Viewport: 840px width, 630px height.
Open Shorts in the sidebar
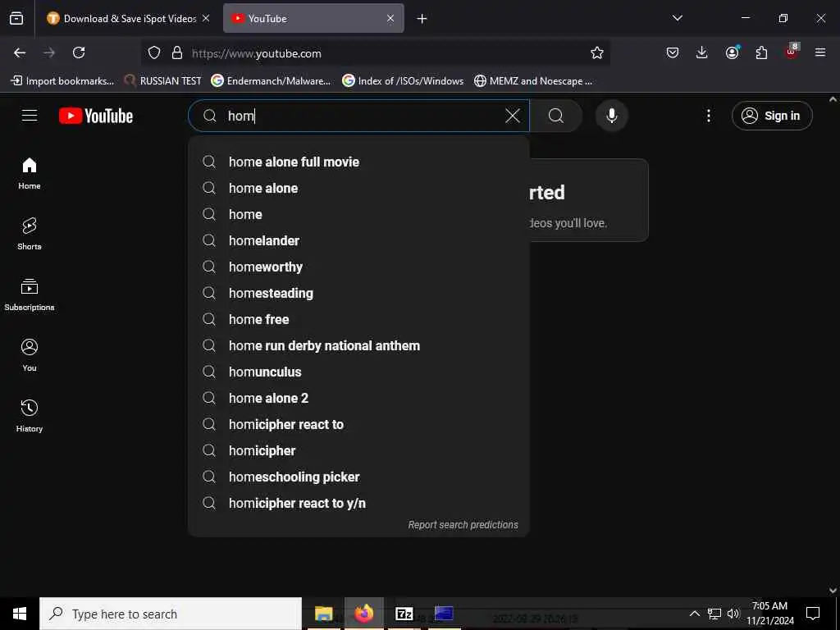coord(30,234)
